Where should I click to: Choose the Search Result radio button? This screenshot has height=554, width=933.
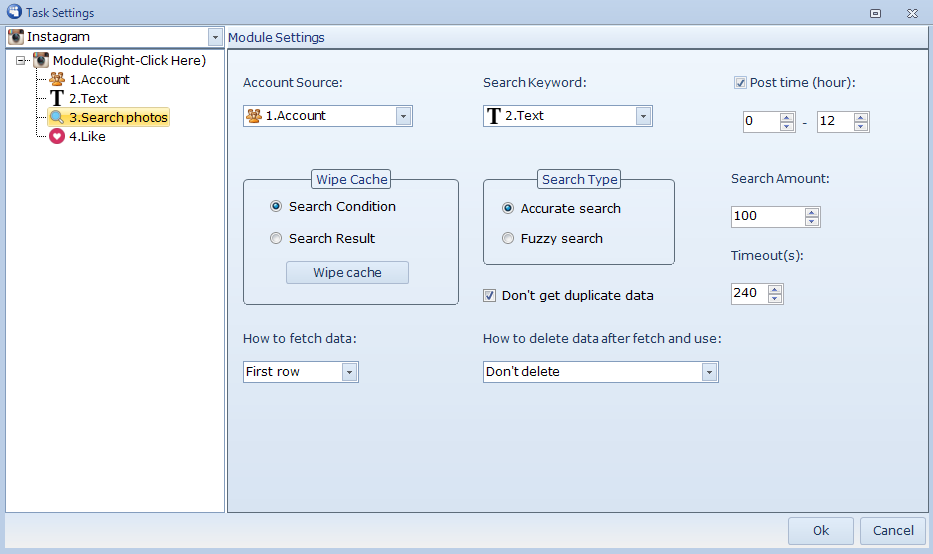[x=276, y=239]
